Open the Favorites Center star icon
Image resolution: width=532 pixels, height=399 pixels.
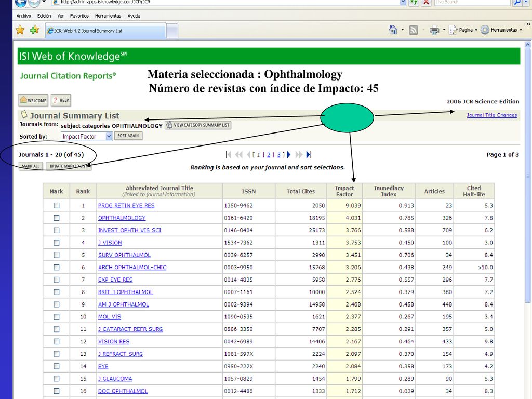point(20,30)
